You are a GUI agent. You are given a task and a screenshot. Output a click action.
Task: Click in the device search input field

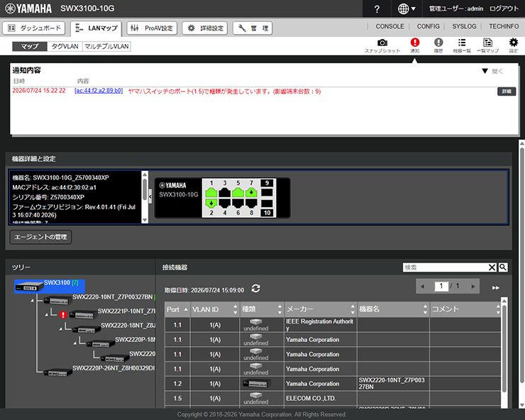tap(446, 267)
